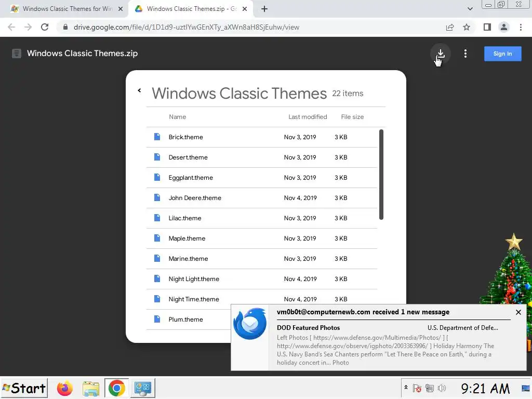Bookmark this page with the star icon

[467, 27]
